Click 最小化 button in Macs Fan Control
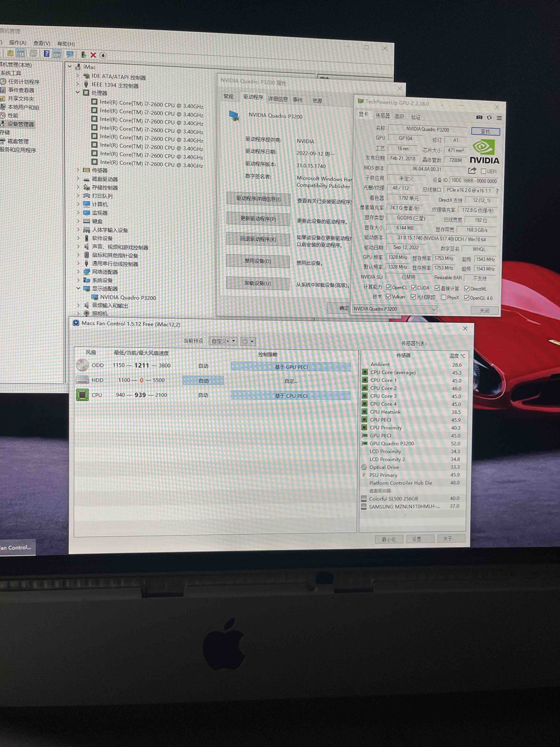The image size is (560, 747). click(389, 539)
